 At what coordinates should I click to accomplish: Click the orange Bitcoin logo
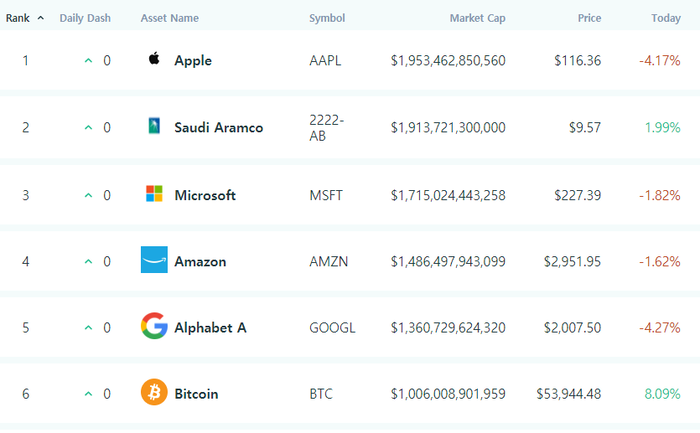pyautogui.click(x=154, y=392)
